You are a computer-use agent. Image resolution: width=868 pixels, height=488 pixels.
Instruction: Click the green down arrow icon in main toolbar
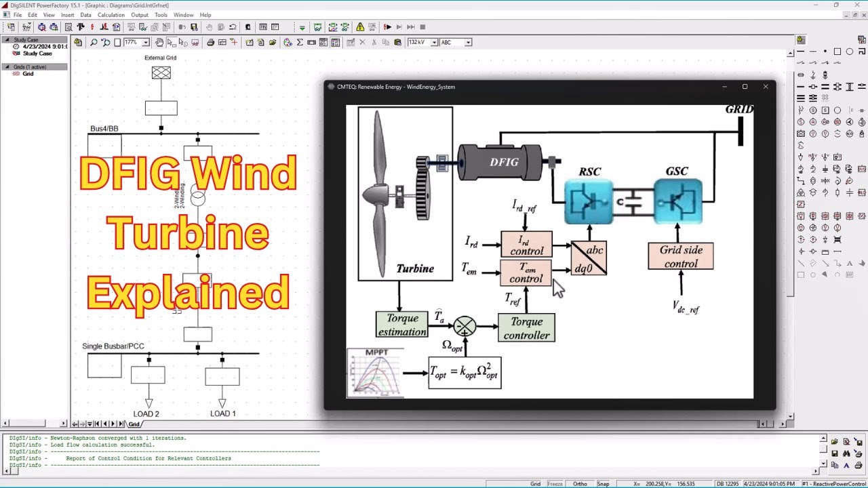click(x=302, y=27)
